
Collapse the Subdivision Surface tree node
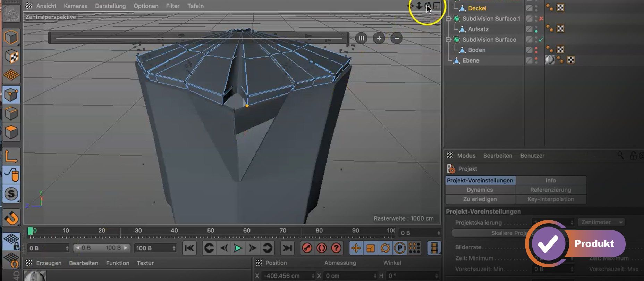(448, 40)
